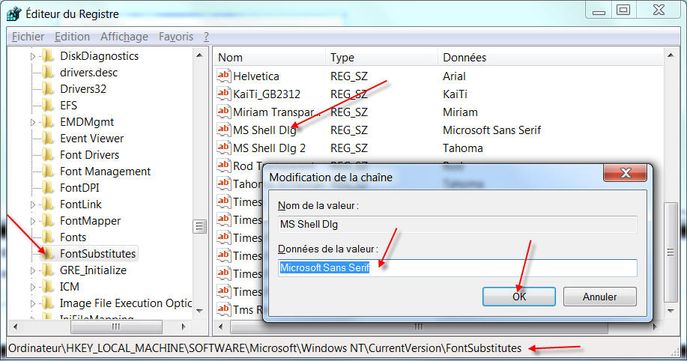
Task: Expand the FontMapper tree node
Action: coord(33,221)
